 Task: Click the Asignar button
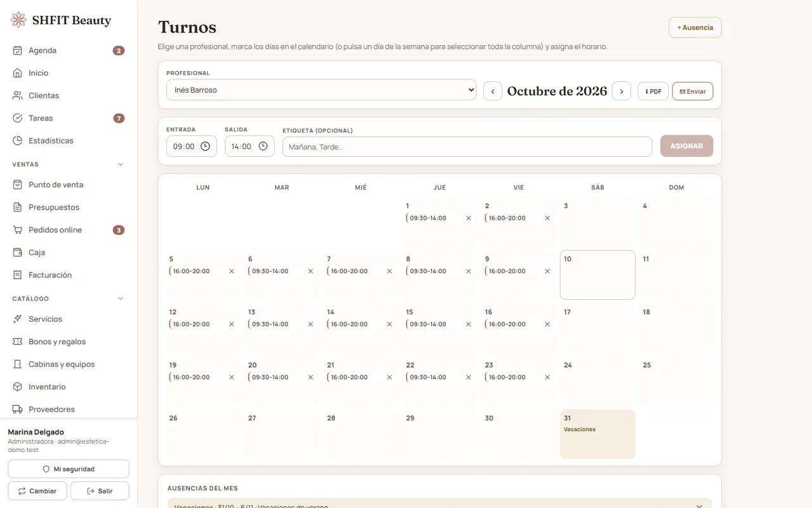(686, 146)
